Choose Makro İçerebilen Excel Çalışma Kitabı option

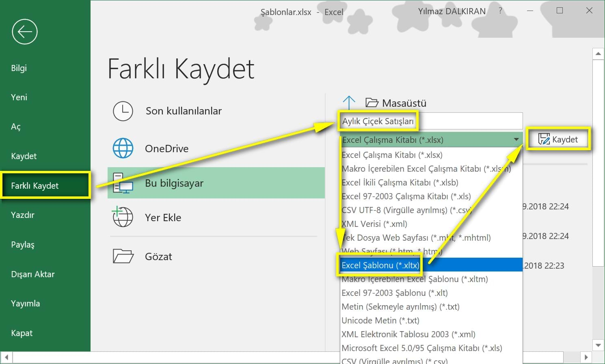431,169
